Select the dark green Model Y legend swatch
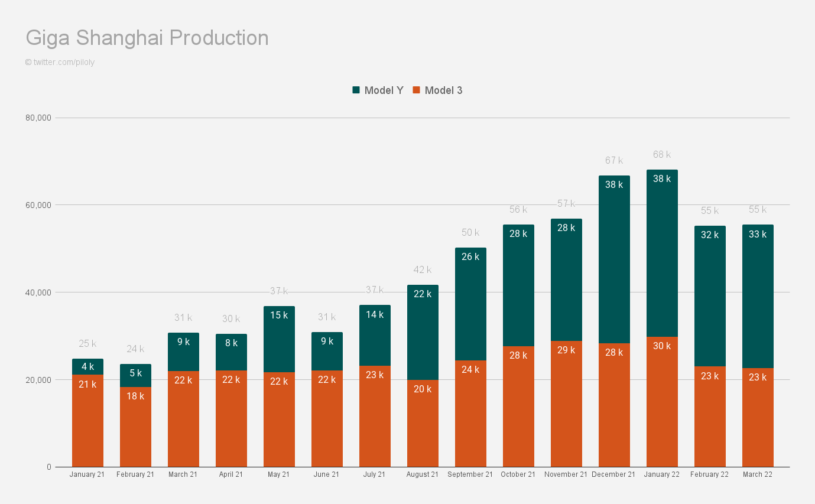The width and height of the screenshot is (815, 504). pos(356,90)
